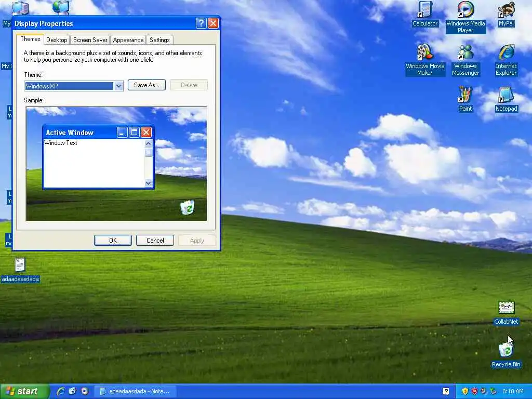Select the Internet Explorer desktop icon
The height and width of the screenshot is (399, 532).
pyautogui.click(x=506, y=60)
